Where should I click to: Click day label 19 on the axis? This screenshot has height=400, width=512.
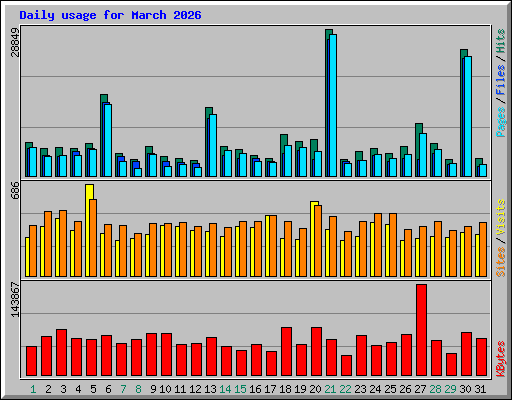tap(300, 389)
